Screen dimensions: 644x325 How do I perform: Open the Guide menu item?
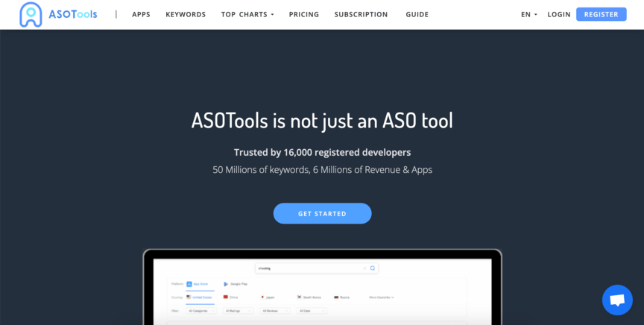click(x=417, y=14)
